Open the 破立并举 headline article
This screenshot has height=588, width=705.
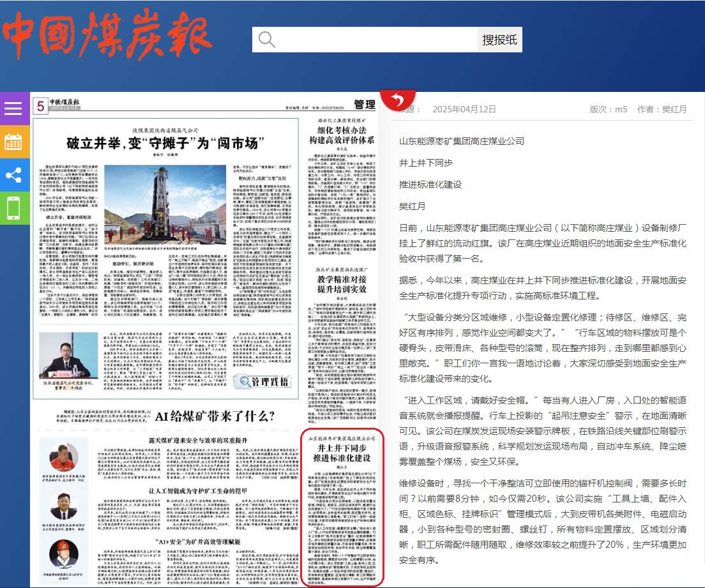click(165, 144)
